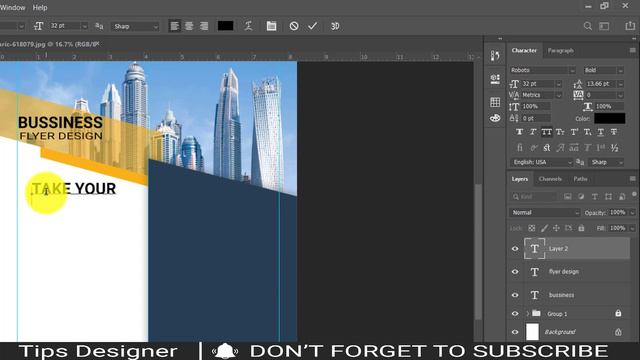Open the Metrics kerning dropdown
Image resolution: width=640 pixels, height=360 pixels.
tap(558, 95)
